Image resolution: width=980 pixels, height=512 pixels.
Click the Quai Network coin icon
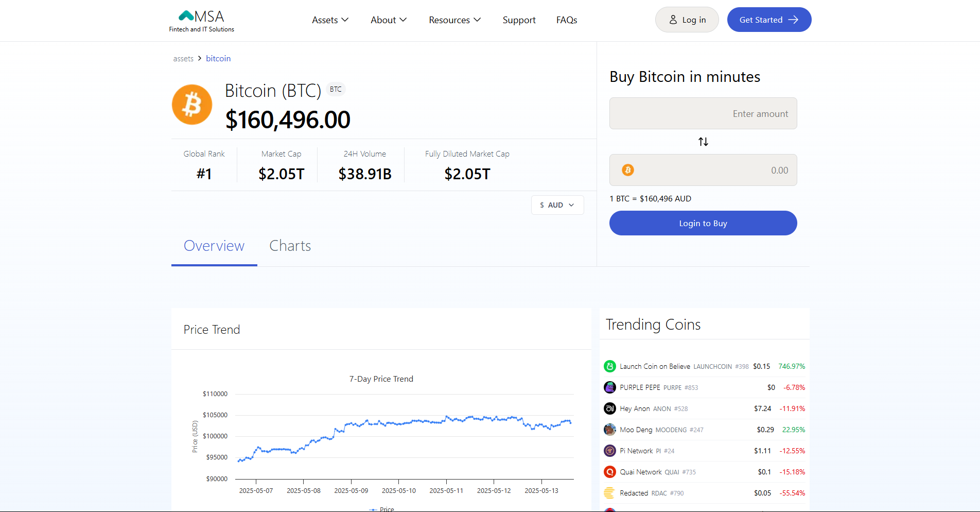click(x=610, y=472)
